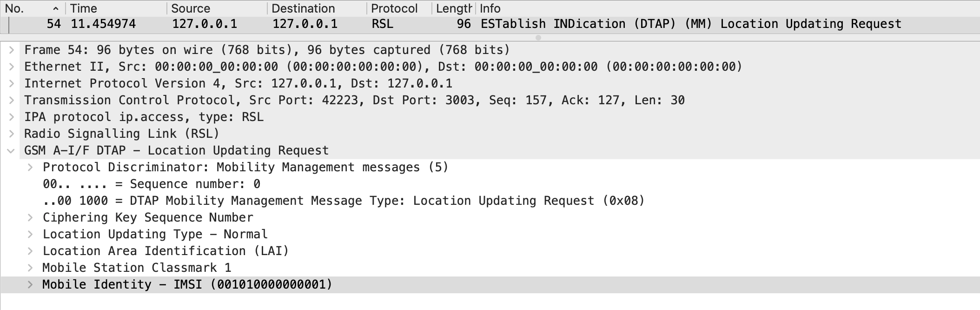Expand Ciphering Key Sequence Number

[x=30, y=217]
